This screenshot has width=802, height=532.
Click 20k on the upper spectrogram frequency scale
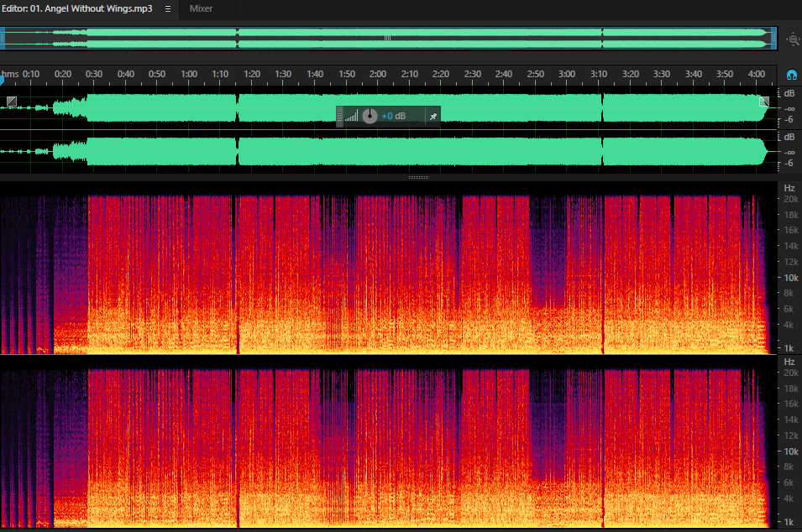(791, 199)
